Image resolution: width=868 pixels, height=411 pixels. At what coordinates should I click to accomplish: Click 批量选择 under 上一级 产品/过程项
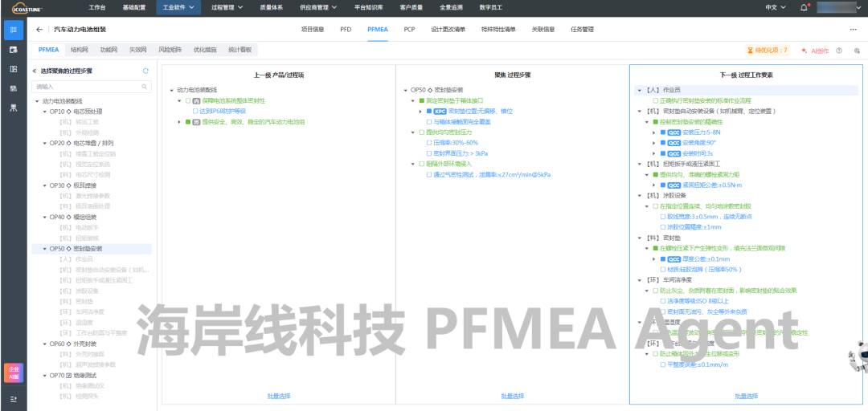[279, 396]
